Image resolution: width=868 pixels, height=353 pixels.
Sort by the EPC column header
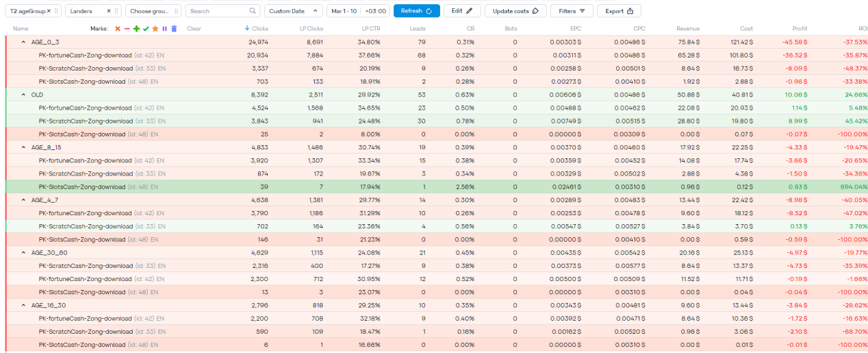tap(576, 29)
